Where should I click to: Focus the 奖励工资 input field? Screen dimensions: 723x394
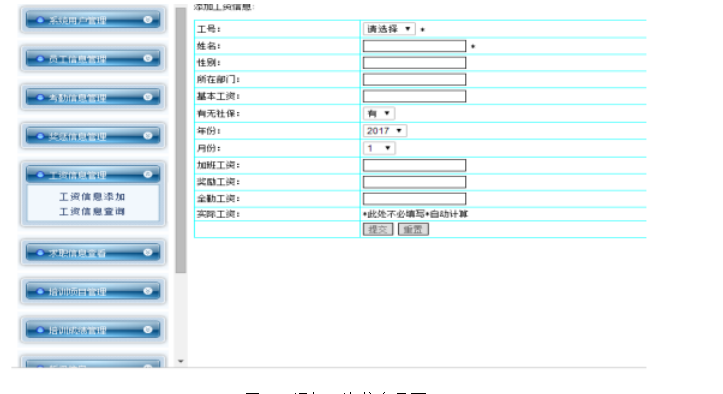[414, 182]
